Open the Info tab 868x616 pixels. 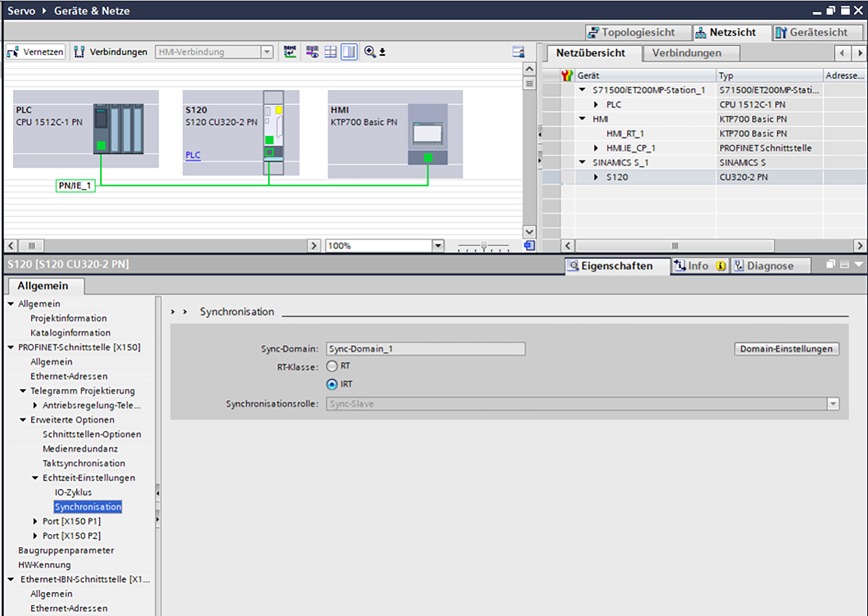click(700, 266)
